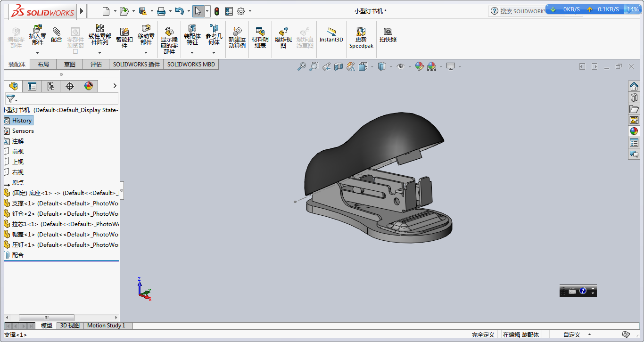Click the SOLIDWORKS 插件 tab
The height and width of the screenshot is (342, 644).
[x=136, y=65]
